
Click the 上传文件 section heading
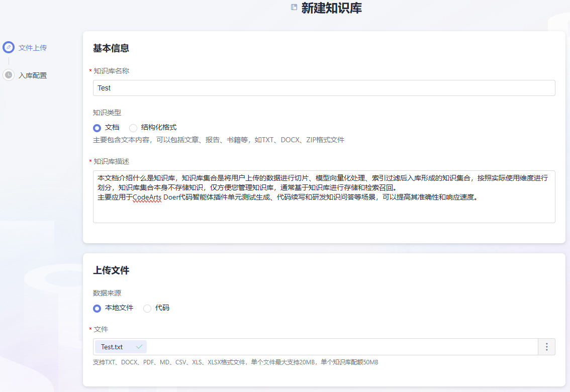pos(111,270)
